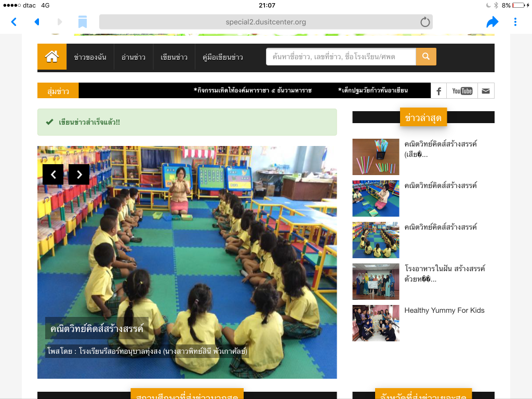
Task: Tap the browser back chevron
Action: (x=14, y=22)
